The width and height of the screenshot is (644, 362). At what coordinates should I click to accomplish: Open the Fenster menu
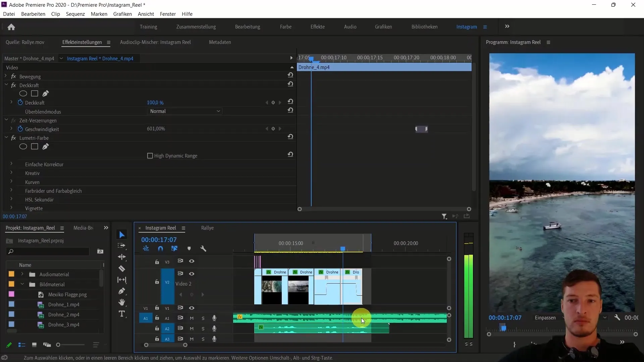pyautogui.click(x=168, y=14)
